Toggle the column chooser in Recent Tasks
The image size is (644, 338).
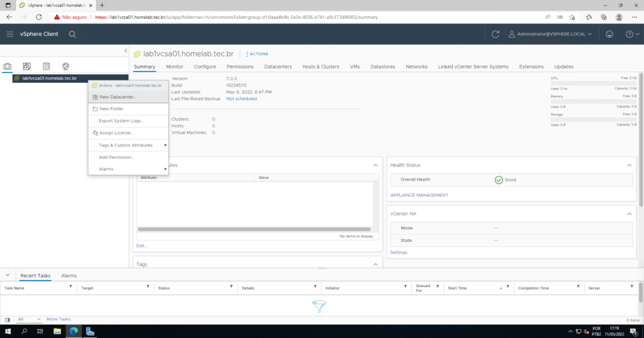pos(8,320)
